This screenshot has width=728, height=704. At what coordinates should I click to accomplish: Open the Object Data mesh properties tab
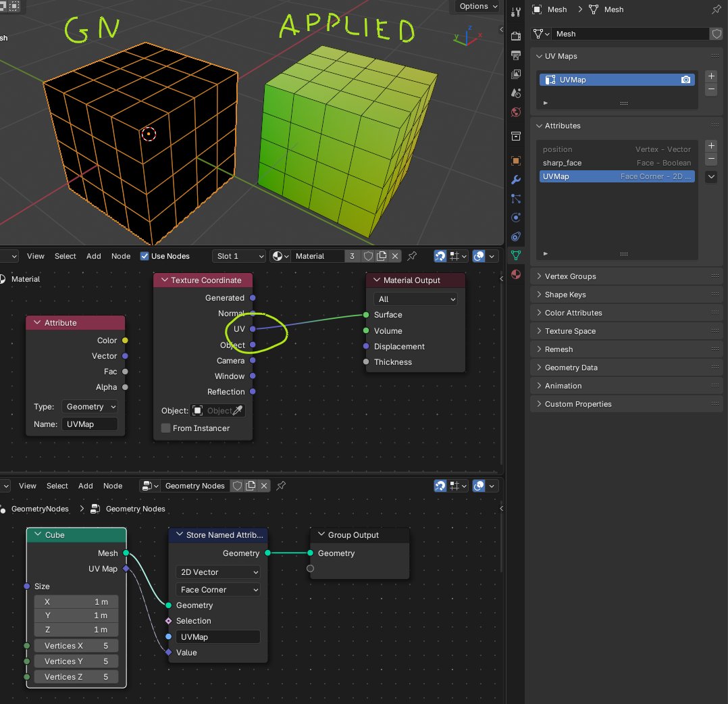coord(516,255)
